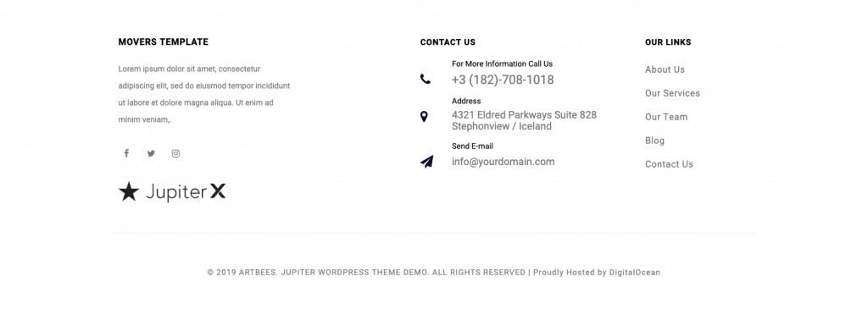
Task: Click the MOVERS TEMPLATE heading
Action: coord(164,42)
